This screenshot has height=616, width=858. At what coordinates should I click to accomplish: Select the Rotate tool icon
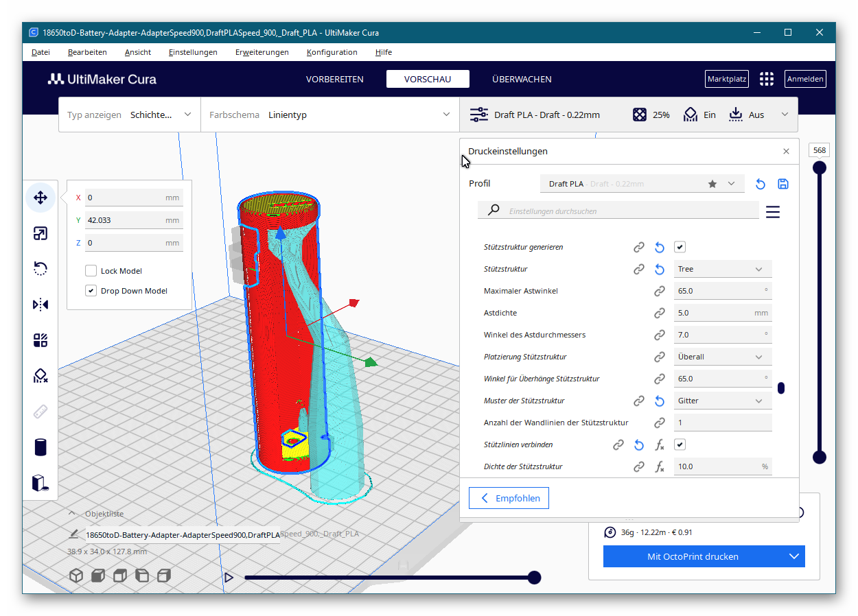40,269
